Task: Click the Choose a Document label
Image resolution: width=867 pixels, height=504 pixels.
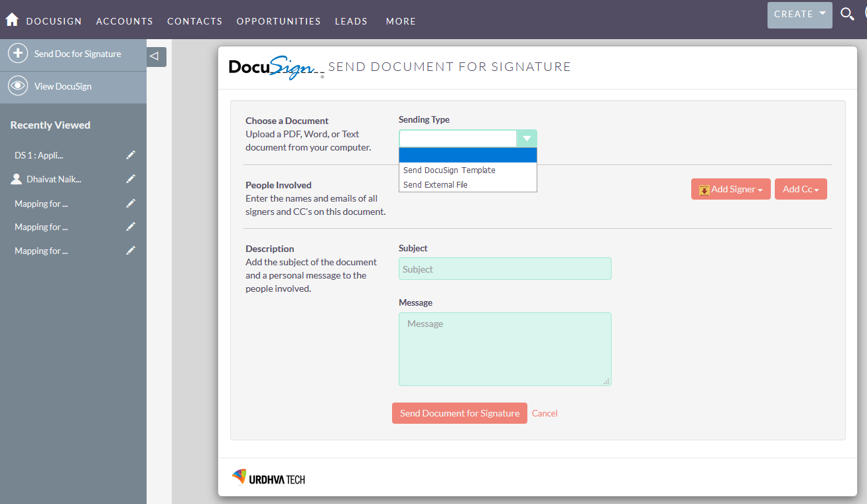Action: coord(287,121)
